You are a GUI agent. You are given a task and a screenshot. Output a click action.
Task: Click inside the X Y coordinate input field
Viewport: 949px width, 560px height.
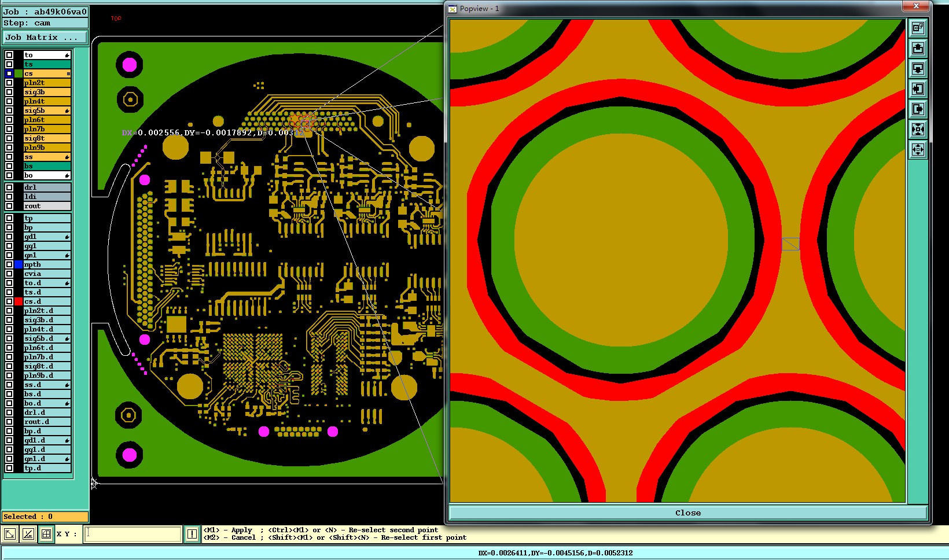(x=133, y=534)
